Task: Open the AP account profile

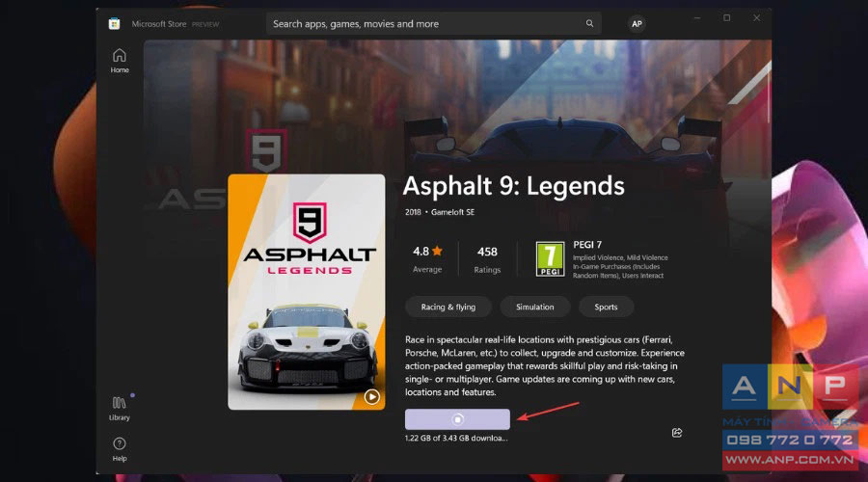Action: point(637,24)
